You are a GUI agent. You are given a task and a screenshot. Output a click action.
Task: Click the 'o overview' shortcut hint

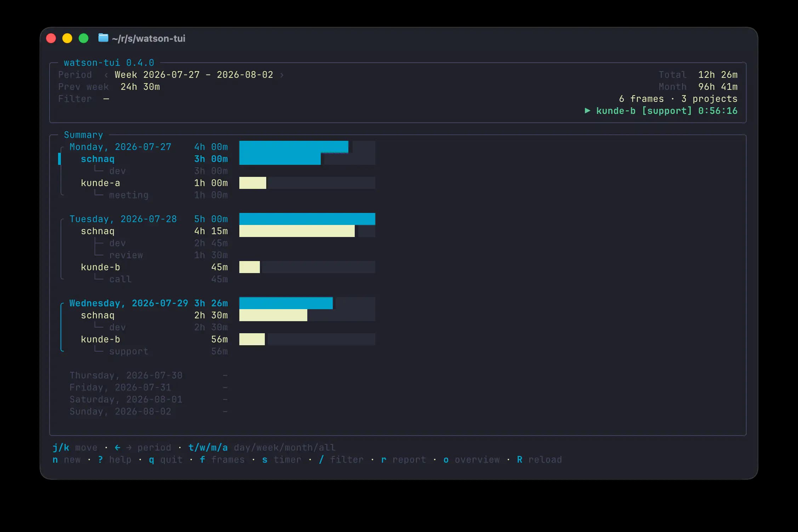pyautogui.click(x=472, y=459)
